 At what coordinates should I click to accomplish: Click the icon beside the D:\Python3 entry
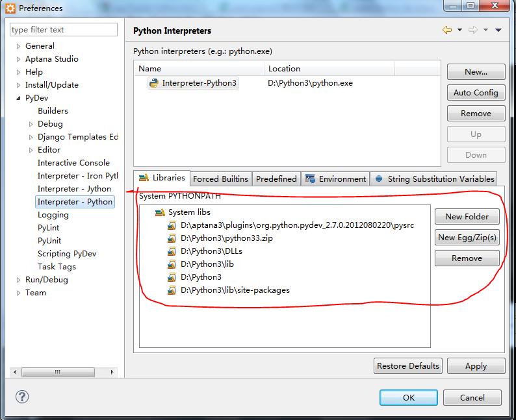point(172,277)
